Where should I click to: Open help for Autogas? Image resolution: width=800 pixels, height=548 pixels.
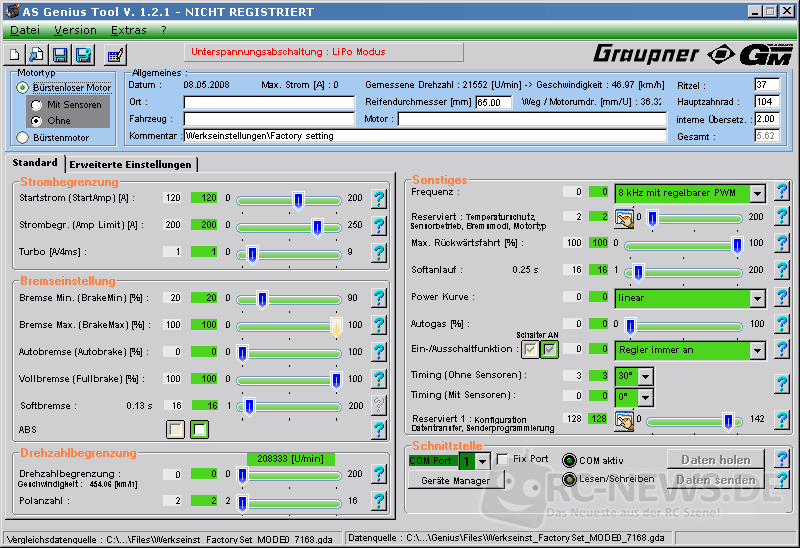tap(782, 324)
